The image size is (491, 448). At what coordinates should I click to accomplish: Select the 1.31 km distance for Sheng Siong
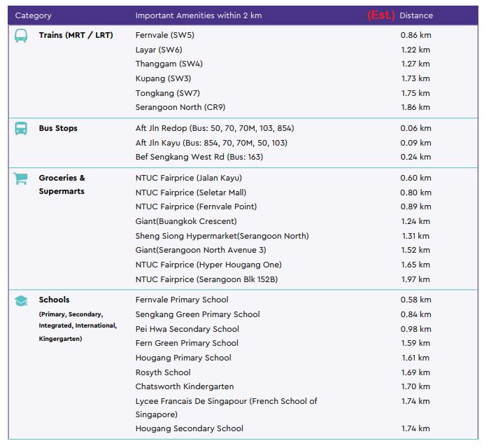click(x=416, y=236)
